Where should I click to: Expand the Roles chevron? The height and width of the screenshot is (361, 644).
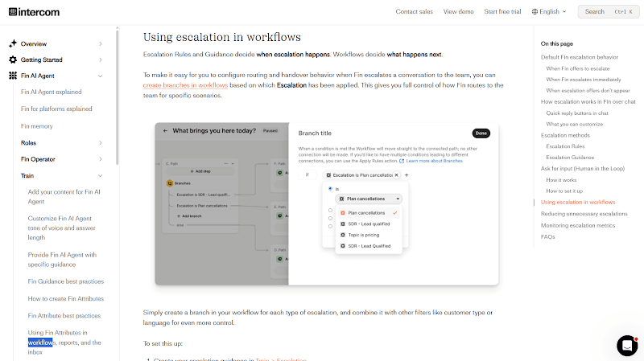100,143
